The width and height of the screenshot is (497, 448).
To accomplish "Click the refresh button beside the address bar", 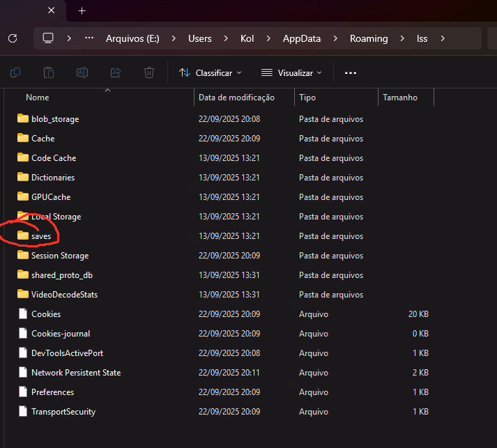I will pos(13,38).
